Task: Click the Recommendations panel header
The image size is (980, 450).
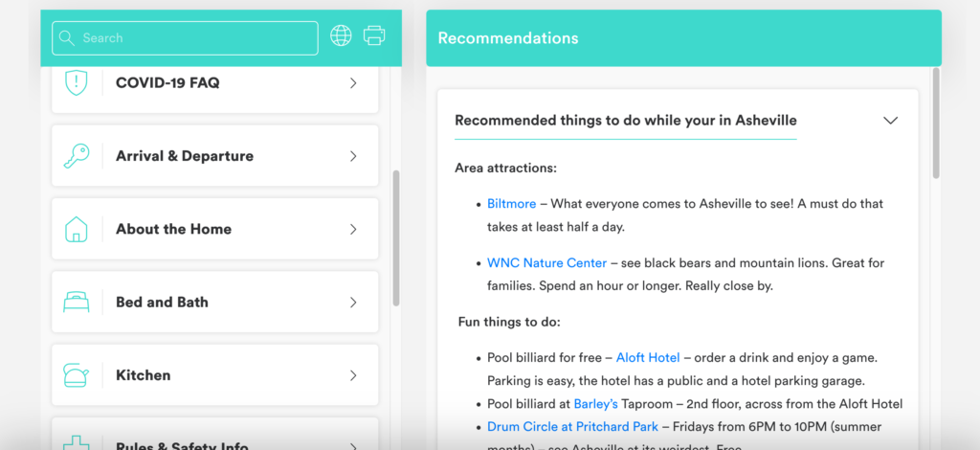Action: [x=683, y=38]
